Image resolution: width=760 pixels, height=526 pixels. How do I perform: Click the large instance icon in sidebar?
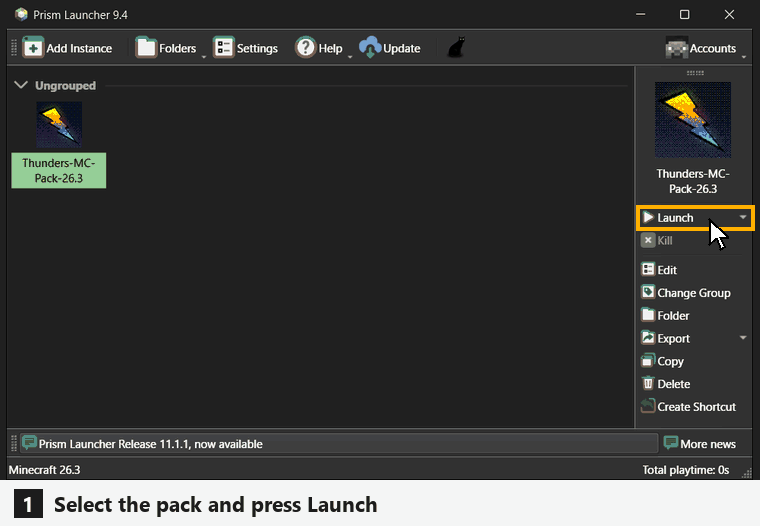click(693, 120)
